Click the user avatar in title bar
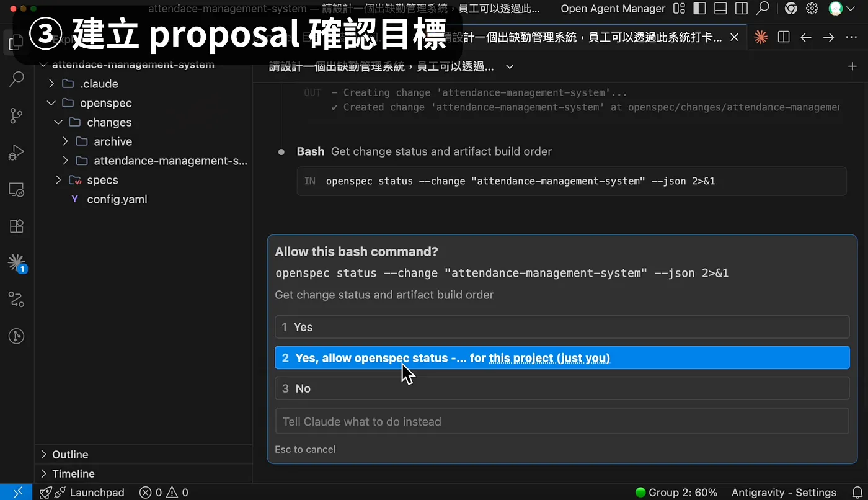Viewport: 868px width, 500px height. pyautogui.click(x=836, y=9)
